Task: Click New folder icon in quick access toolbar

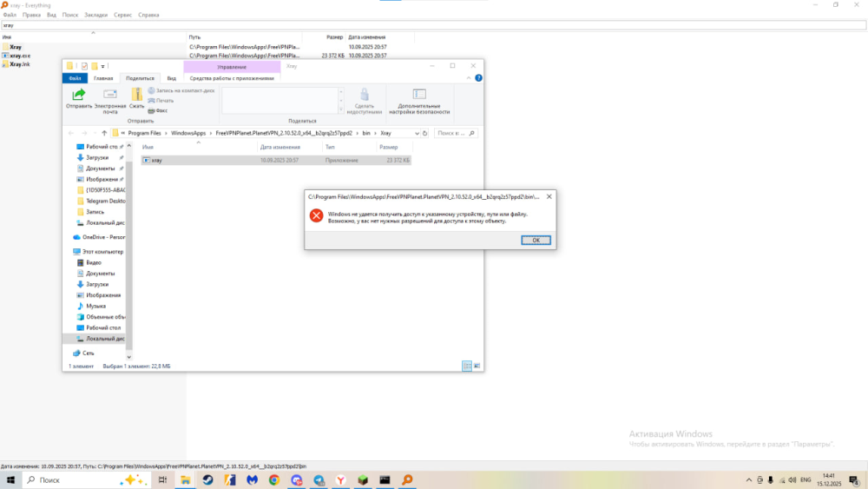Action: 94,66
